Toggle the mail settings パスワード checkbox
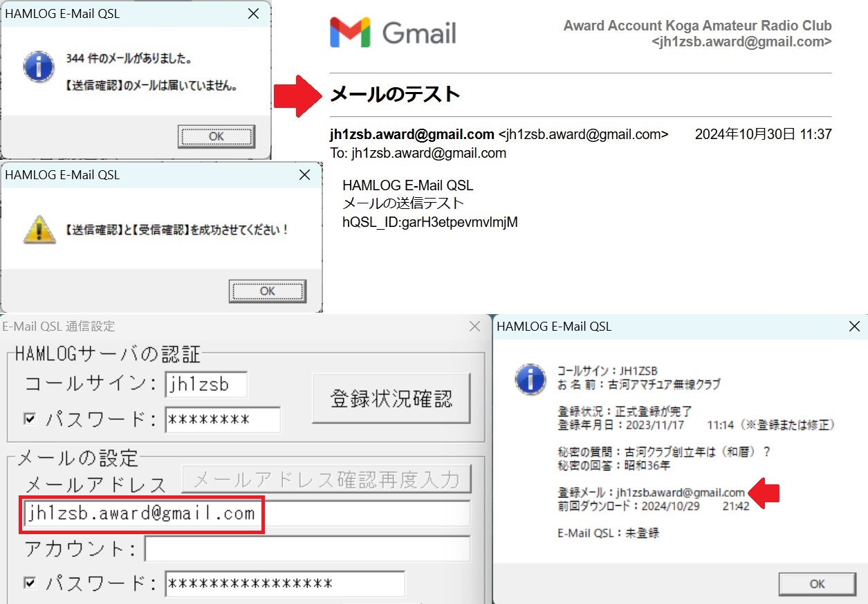The height and width of the screenshot is (604, 868). tap(30, 583)
